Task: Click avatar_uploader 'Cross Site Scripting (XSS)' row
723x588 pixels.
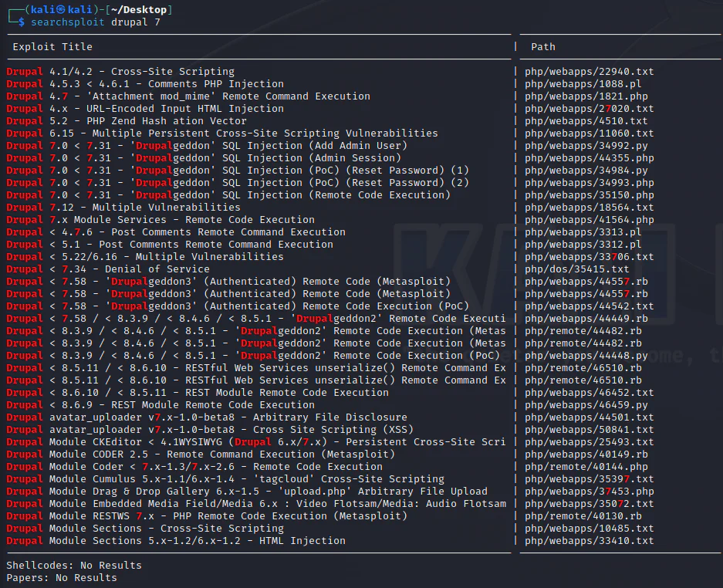Action: (x=210, y=430)
